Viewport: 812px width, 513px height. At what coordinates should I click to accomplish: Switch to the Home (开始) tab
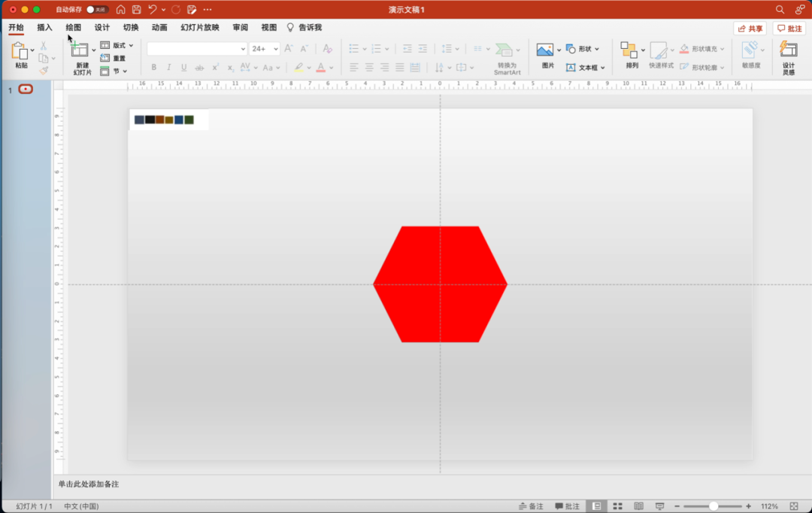pos(16,28)
